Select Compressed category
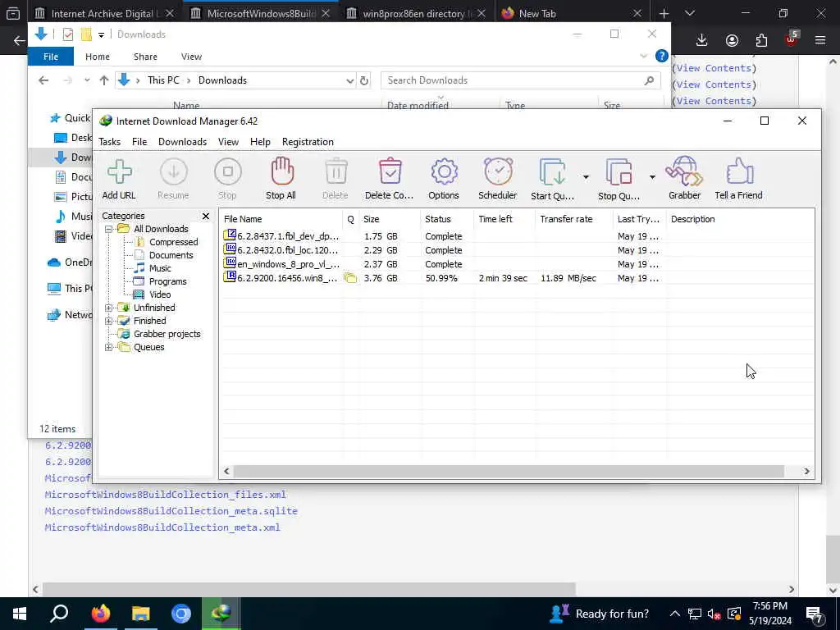The width and height of the screenshot is (840, 630). [174, 242]
